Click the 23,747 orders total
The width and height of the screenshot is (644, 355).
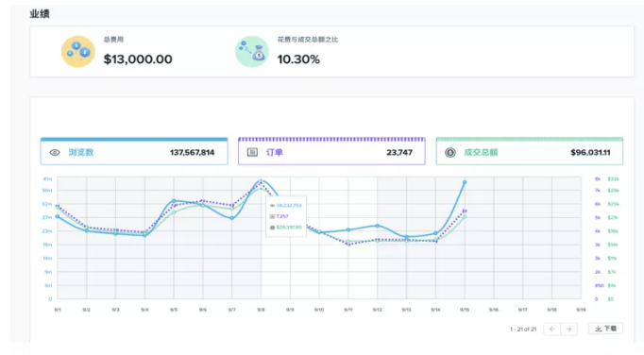click(x=399, y=152)
